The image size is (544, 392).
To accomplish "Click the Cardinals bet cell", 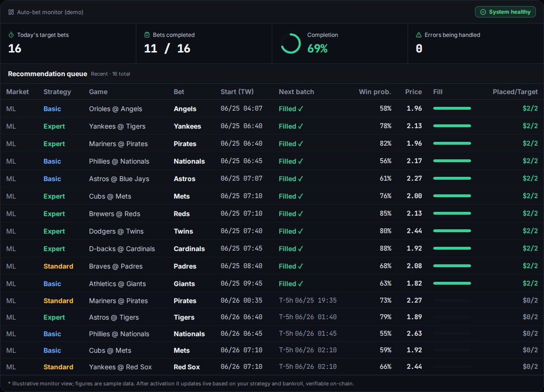I will (x=189, y=249).
